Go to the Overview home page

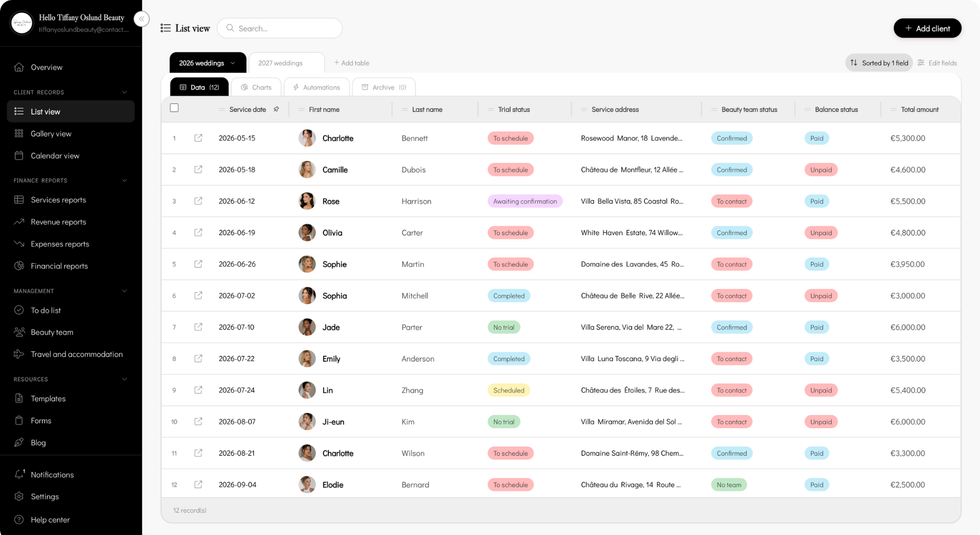[x=71, y=67]
